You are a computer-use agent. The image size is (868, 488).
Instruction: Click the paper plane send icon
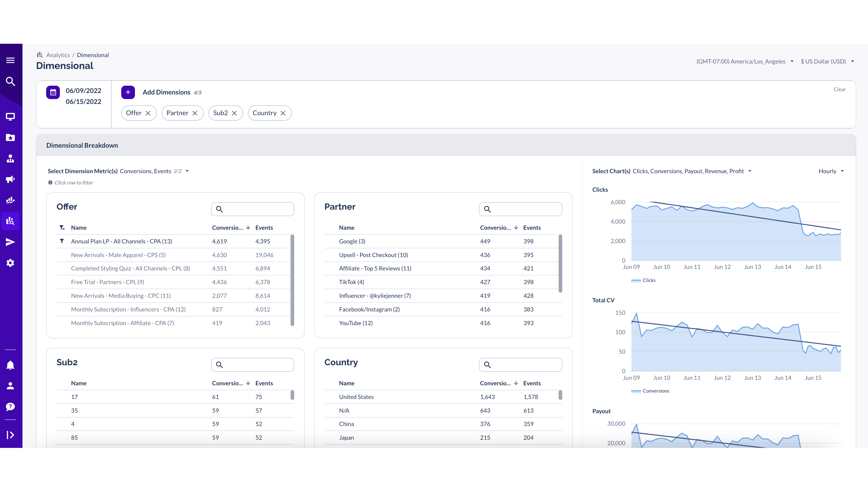pos(10,242)
